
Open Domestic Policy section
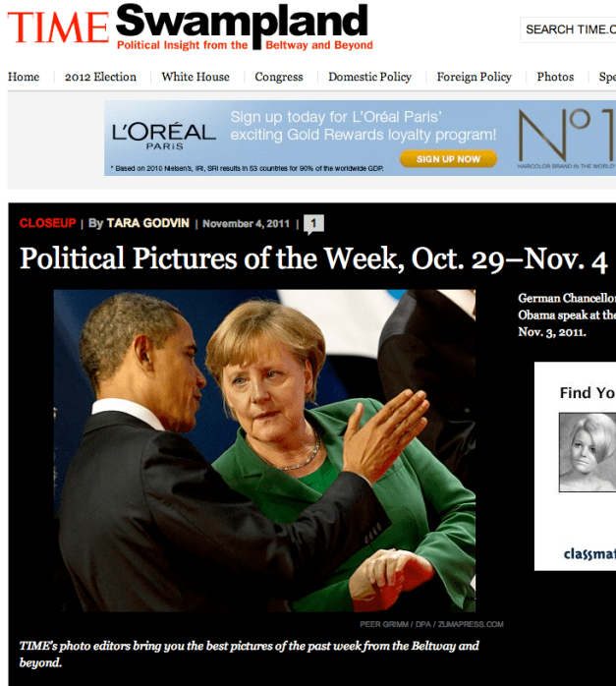pyautogui.click(x=369, y=77)
